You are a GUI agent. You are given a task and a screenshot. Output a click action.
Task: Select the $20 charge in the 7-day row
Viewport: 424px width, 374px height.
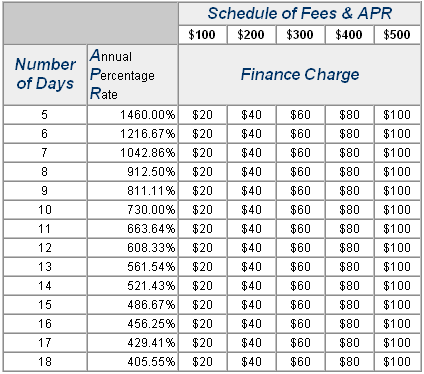click(202, 153)
